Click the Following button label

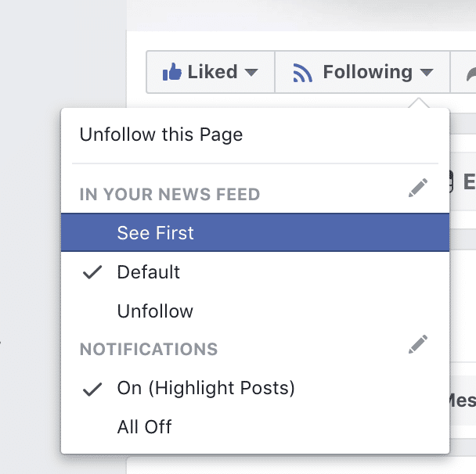(x=368, y=72)
